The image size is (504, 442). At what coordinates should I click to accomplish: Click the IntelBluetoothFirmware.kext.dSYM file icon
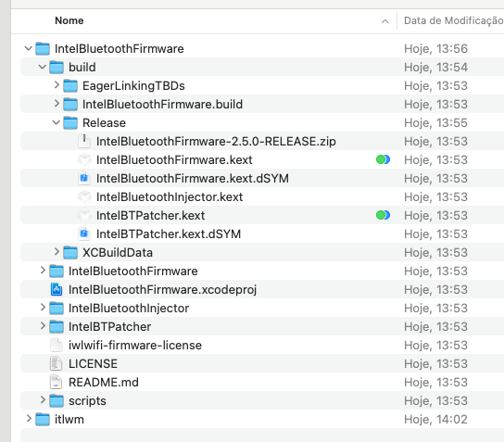[x=84, y=178]
